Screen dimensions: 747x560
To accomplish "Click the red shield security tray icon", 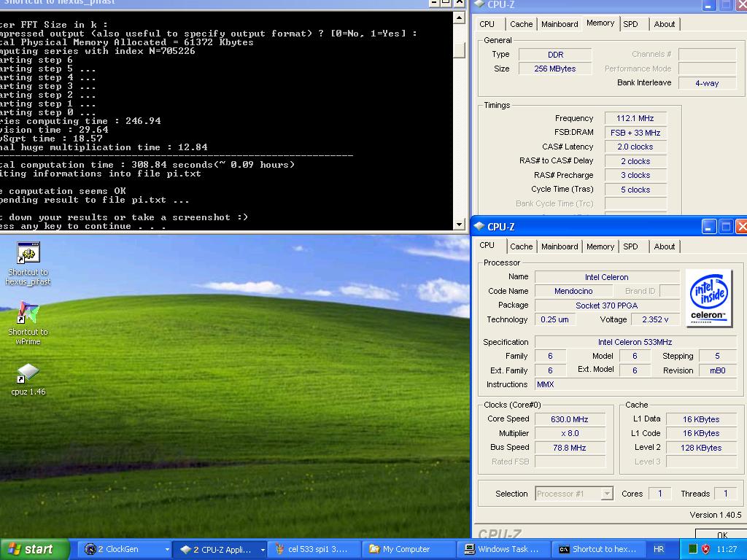I will pos(705,549).
